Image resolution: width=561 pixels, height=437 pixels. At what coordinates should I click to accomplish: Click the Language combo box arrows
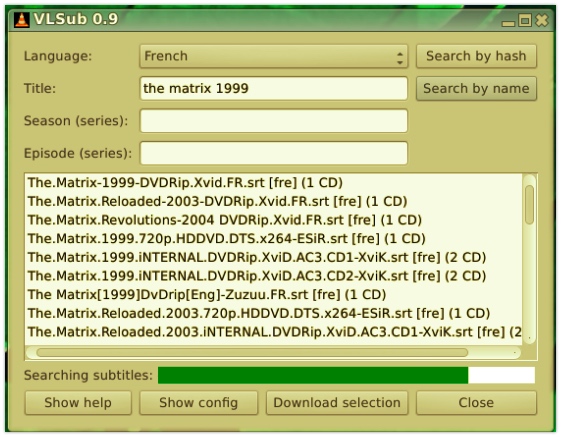[x=400, y=57]
